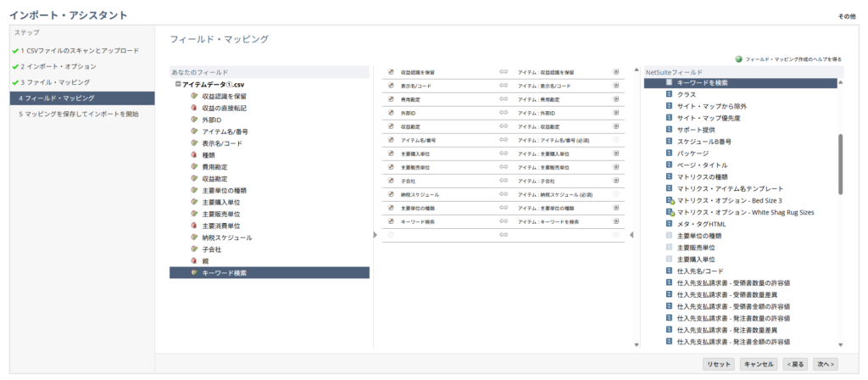Click the double arrow on 外部ID mapping row

503,113
